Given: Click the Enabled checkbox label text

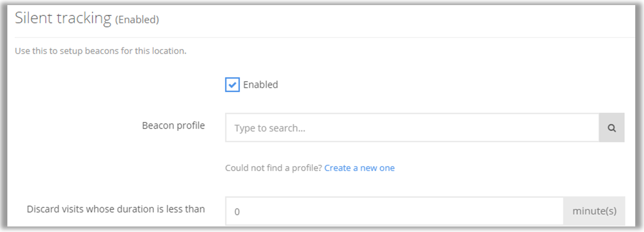Looking at the screenshot, I should 261,85.
